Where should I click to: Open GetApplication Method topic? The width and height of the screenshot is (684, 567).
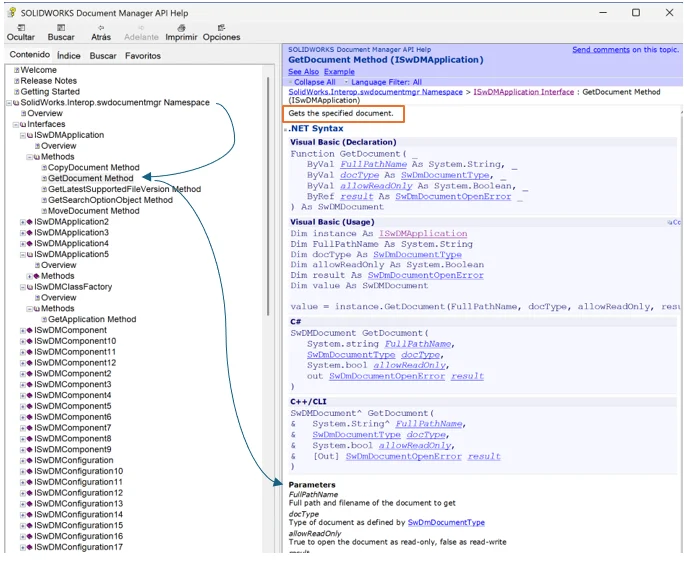pos(92,319)
